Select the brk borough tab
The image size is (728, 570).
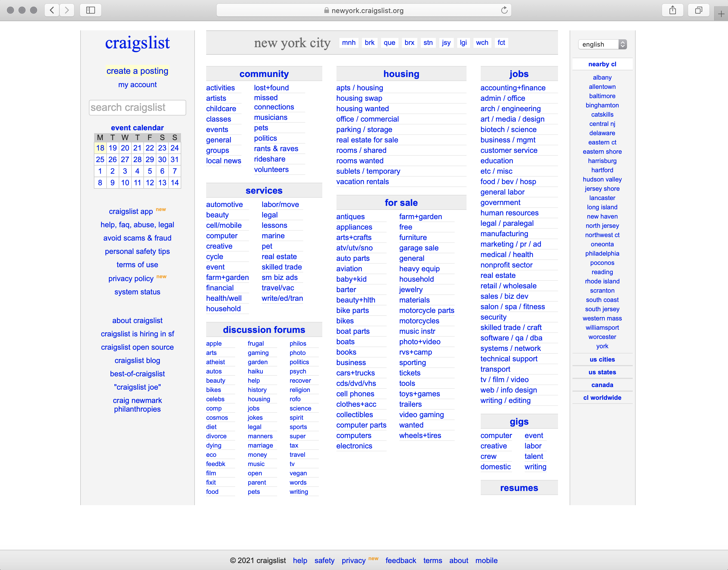click(370, 42)
